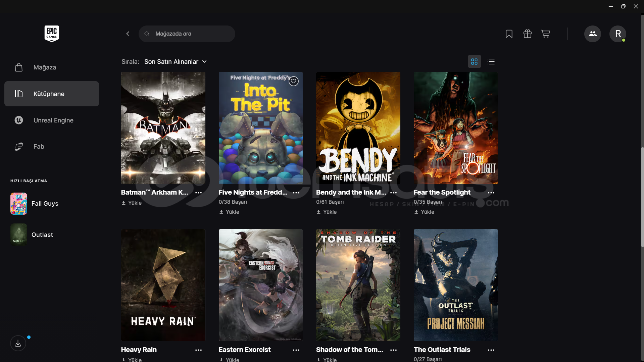644x362 pixels.
Task: Switch to list view
Action: point(491,62)
